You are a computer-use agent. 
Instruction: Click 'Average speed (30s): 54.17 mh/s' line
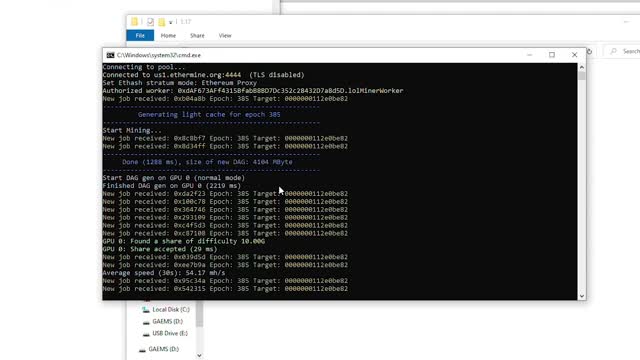(x=164, y=273)
